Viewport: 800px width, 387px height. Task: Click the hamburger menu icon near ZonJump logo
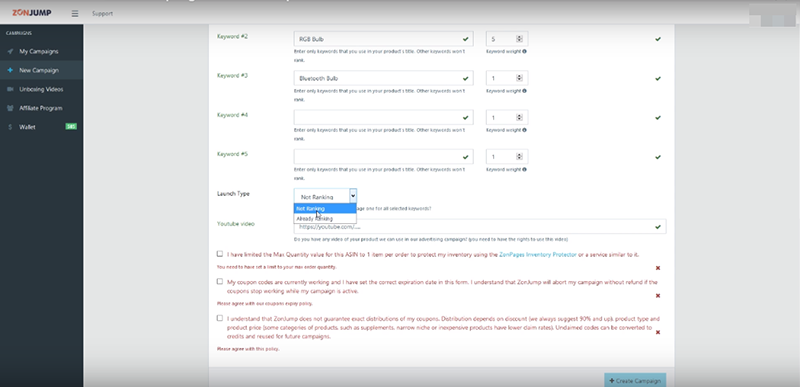75,14
